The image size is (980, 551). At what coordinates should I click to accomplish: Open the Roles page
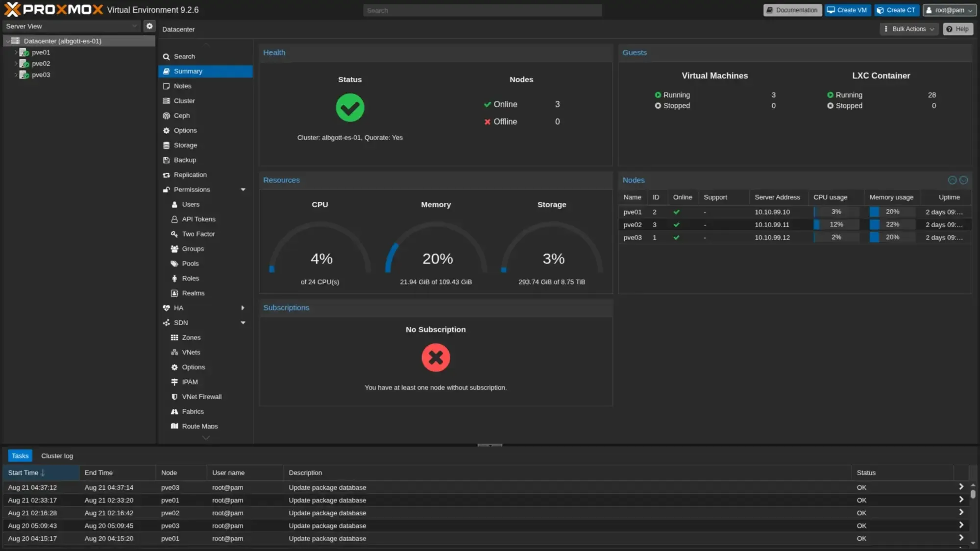(190, 279)
